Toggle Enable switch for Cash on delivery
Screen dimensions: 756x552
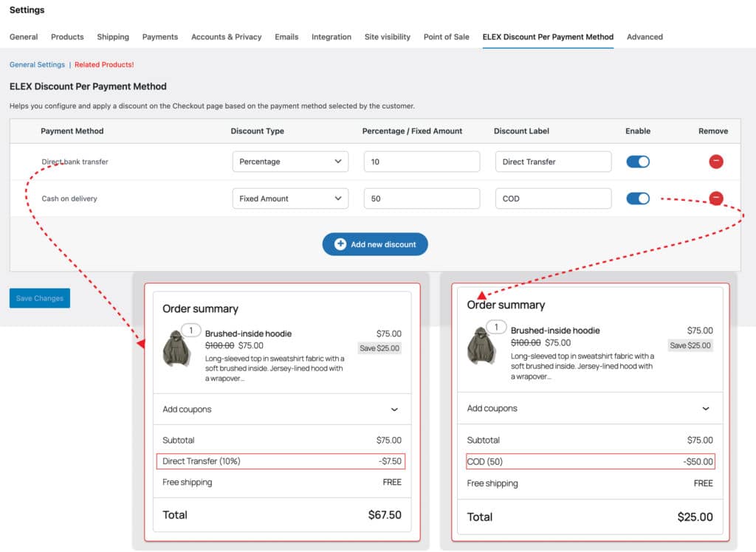click(x=638, y=198)
